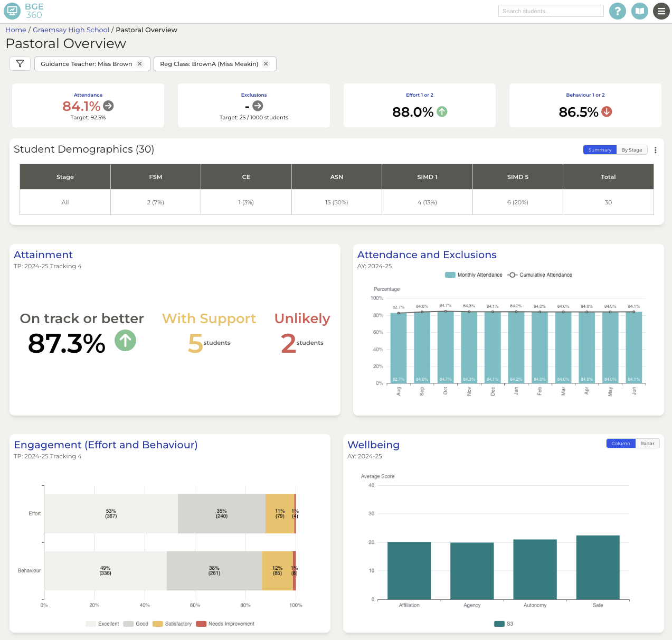Open the Home breadcrumb link
This screenshot has height=640, width=672.
coord(15,30)
